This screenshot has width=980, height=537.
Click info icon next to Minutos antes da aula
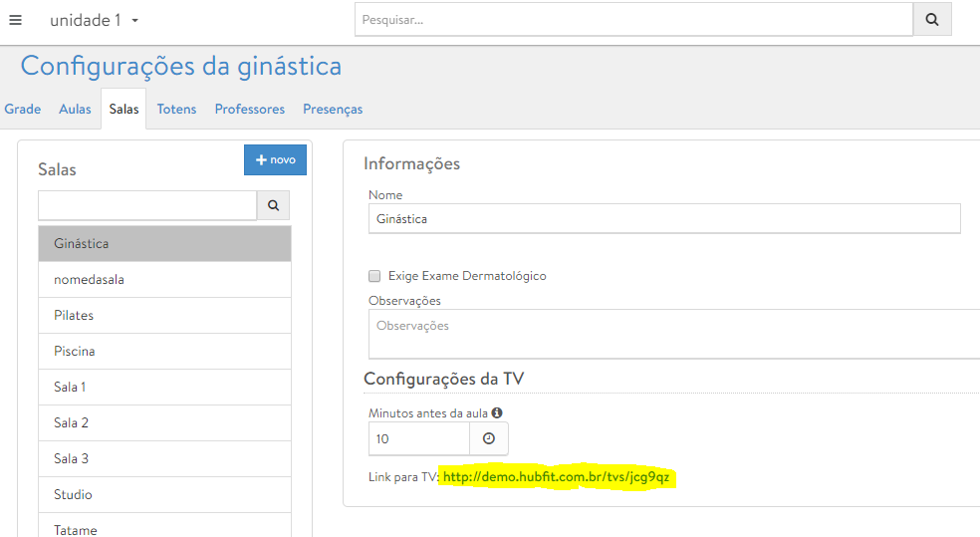(497, 412)
